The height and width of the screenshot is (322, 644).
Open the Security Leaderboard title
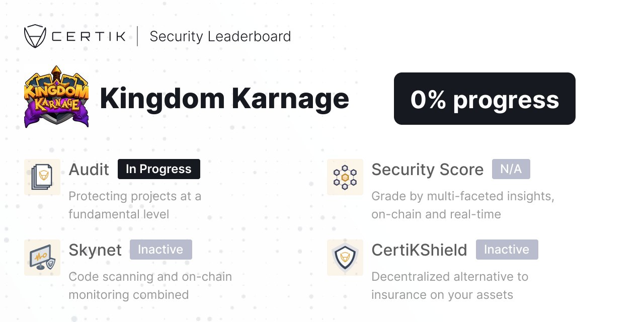220,37
